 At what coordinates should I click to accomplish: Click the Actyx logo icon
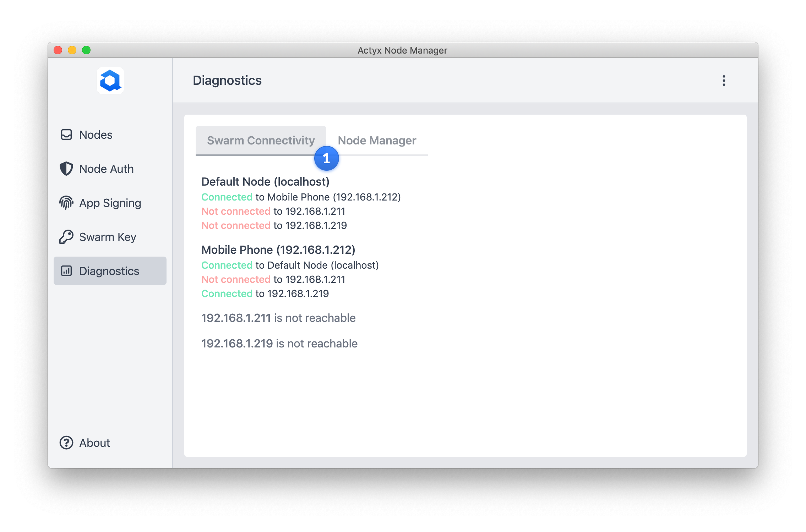coord(110,81)
